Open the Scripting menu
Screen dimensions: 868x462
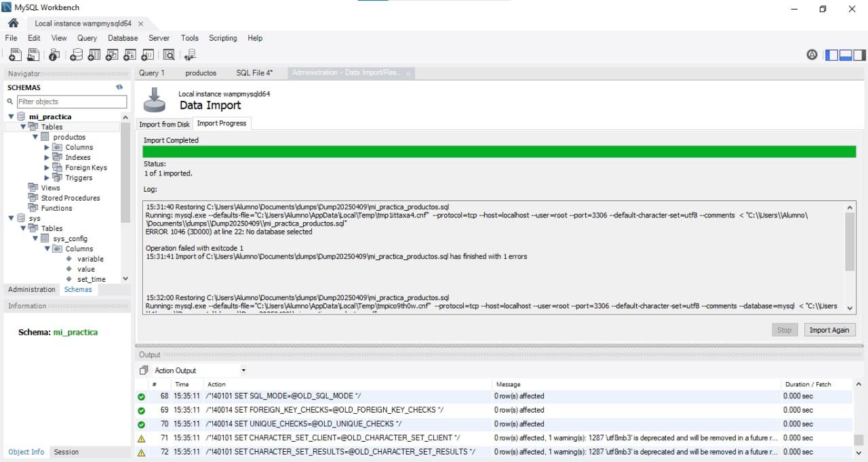point(223,38)
